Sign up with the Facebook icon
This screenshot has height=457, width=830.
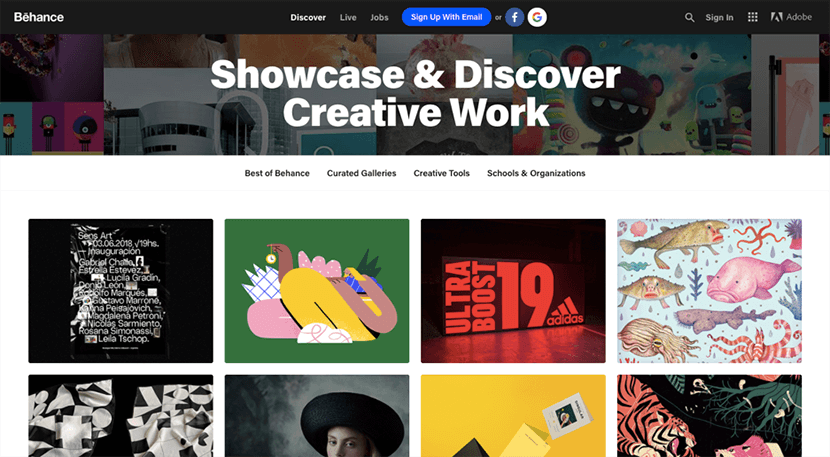click(x=515, y=17)
